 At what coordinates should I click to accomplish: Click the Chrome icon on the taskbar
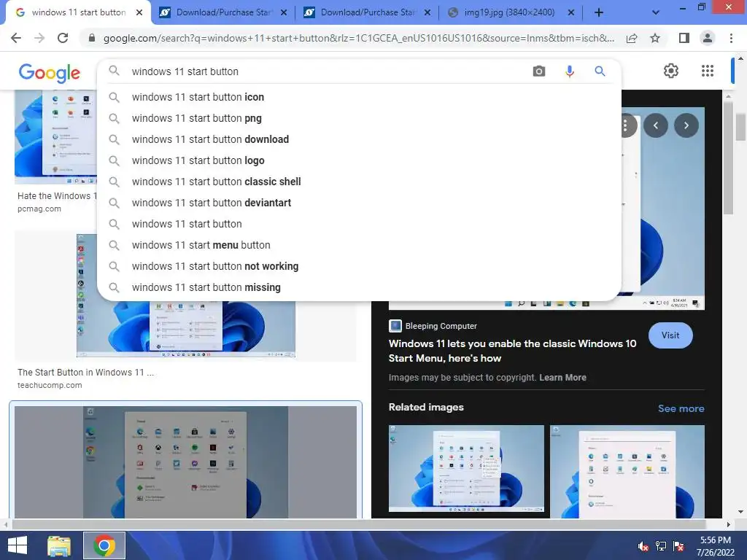click(x=104, y=545)
